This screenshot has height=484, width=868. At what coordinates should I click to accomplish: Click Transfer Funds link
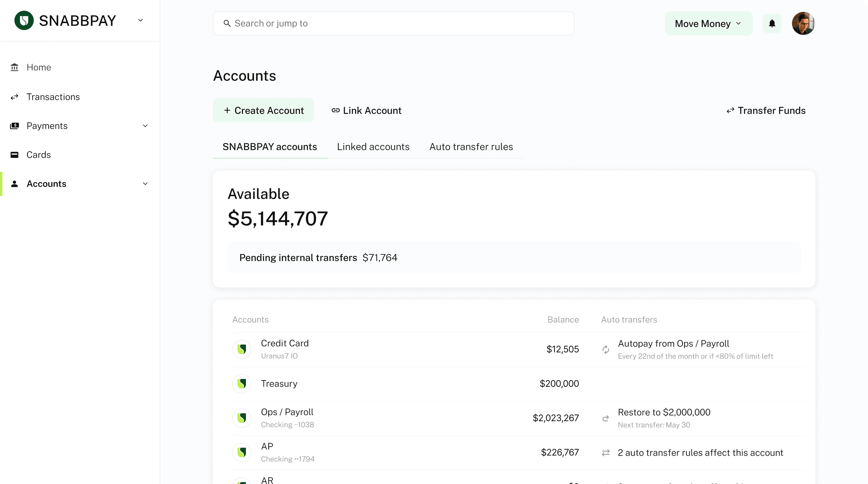pyautogui.click(x=766, y=110)
